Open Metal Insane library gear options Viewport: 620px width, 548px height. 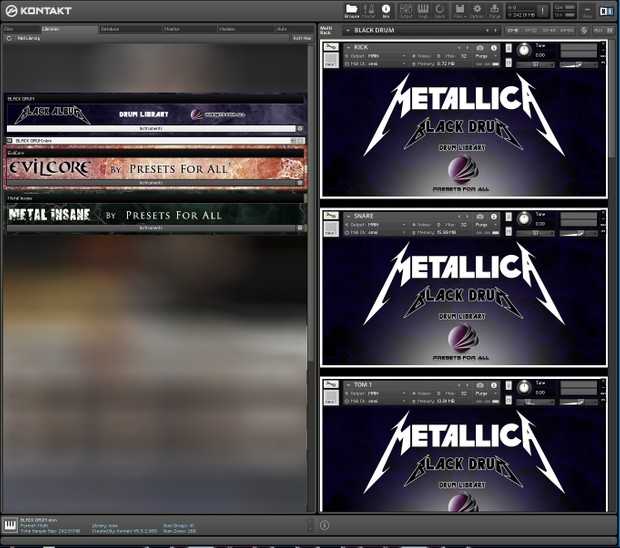[x=300, y=228]
